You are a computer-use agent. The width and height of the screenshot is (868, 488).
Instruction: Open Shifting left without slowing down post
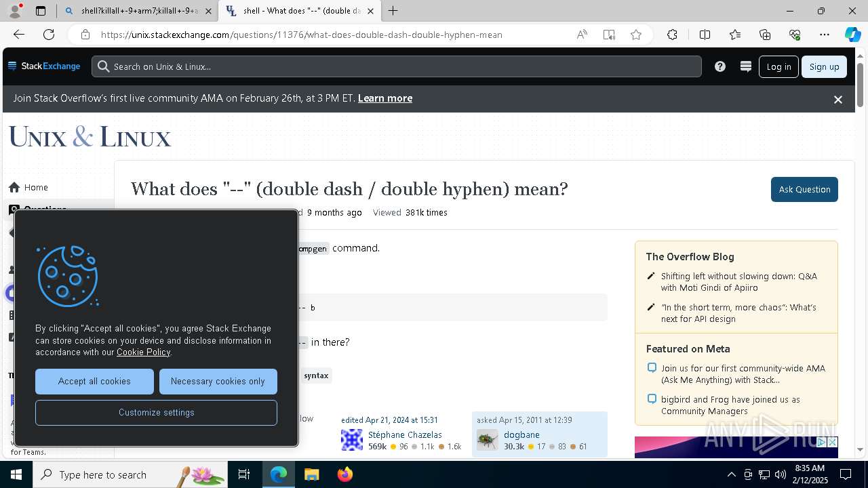[x=739, y=282]
